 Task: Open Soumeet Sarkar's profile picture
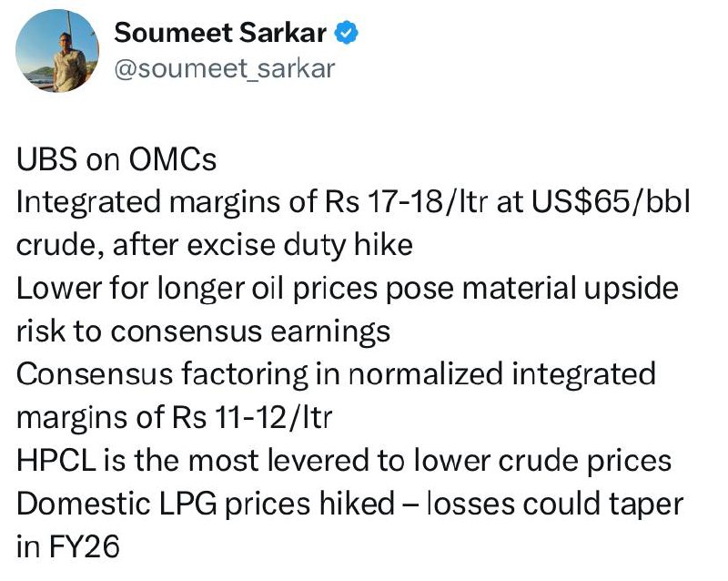pyautogui.click(x=57, y=51)
